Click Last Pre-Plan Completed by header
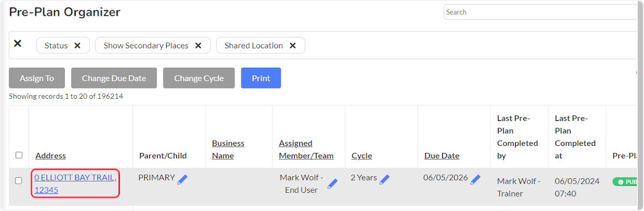The width and height of the screenshot is (644, 211). click(517, 137)
